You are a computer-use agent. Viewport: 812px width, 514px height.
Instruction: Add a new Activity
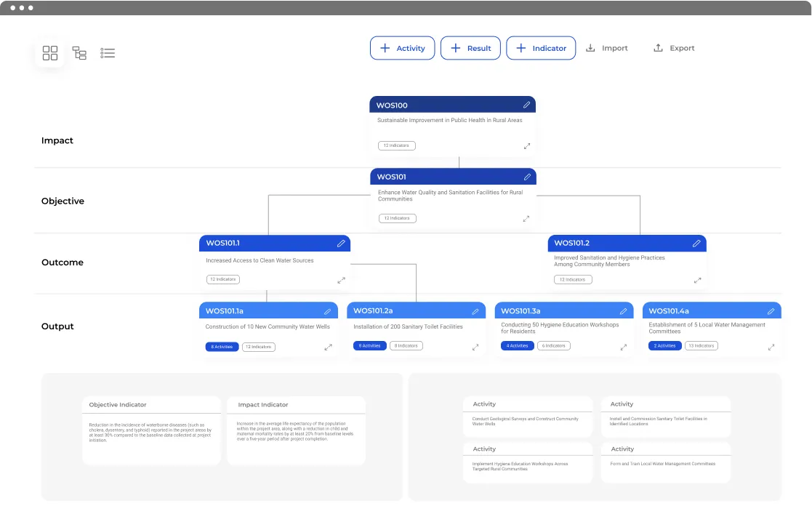coord(403,48)
